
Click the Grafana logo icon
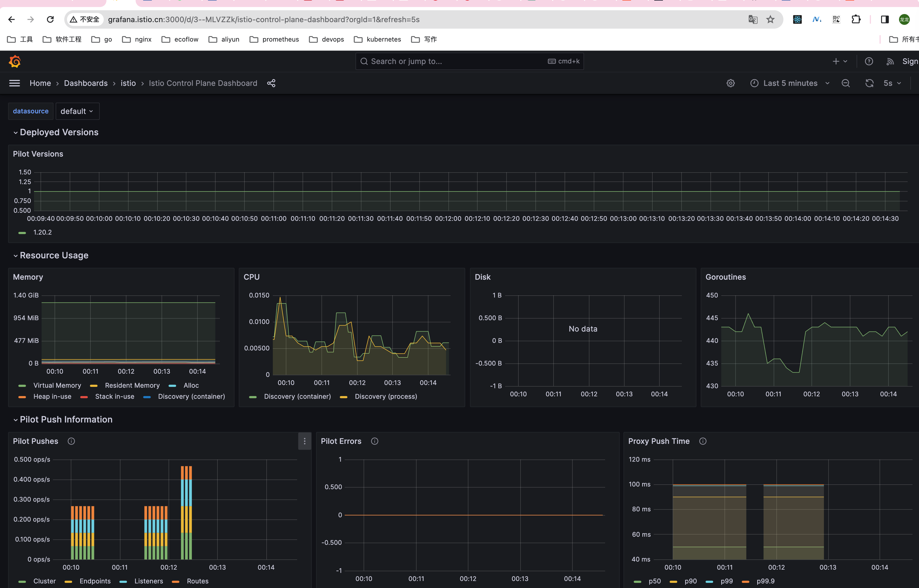tap(15, 62)
